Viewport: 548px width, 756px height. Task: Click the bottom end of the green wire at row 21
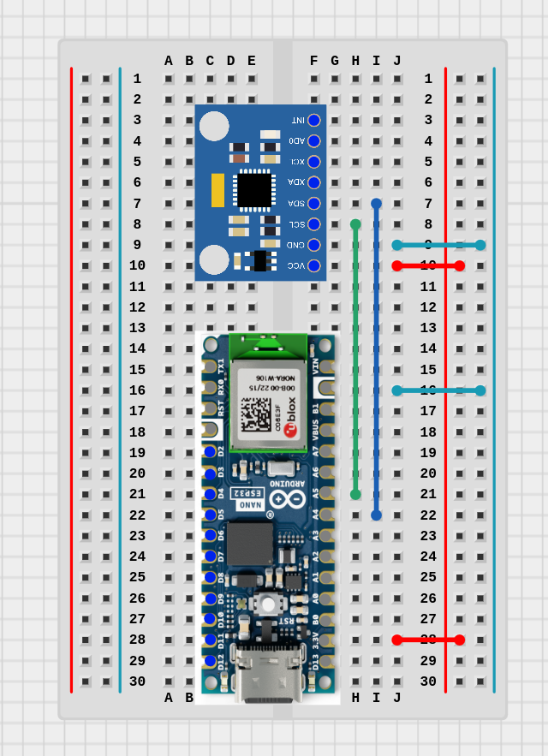tap(355, 494)
